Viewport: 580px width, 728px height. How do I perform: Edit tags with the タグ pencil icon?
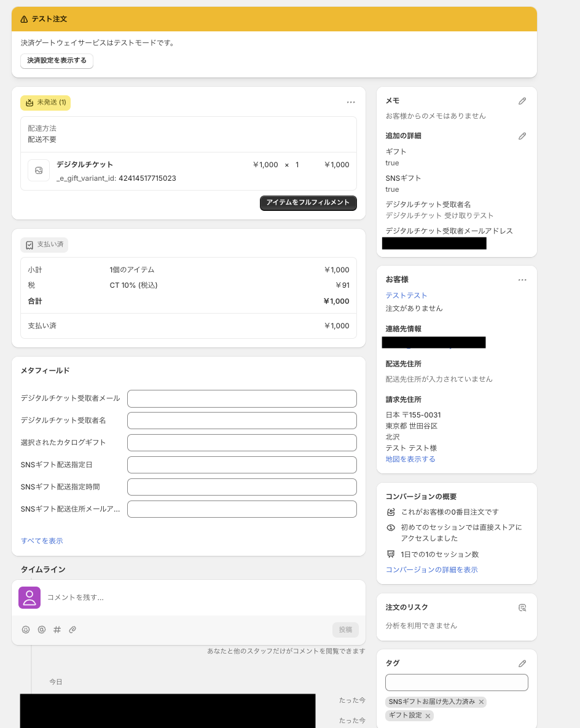tap(522, 663)
